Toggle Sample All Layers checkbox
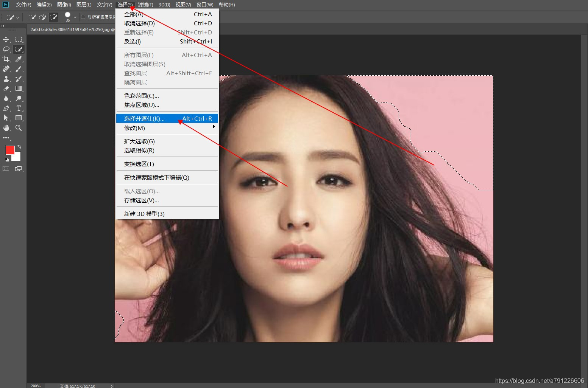This screenshot has width=588, height=388. (83, 17)
